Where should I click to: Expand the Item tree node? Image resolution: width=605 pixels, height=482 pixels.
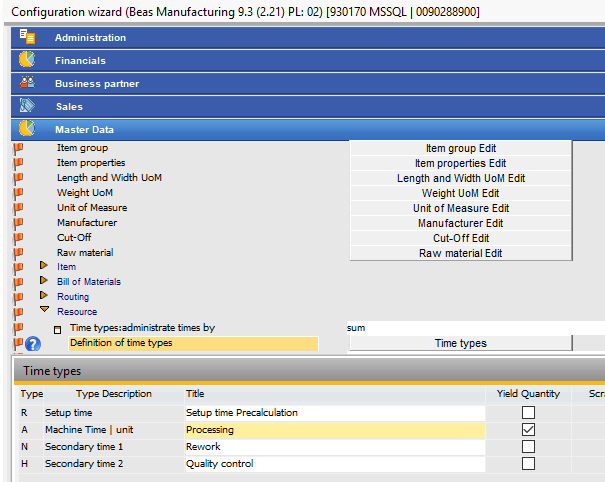coord(43,267)
